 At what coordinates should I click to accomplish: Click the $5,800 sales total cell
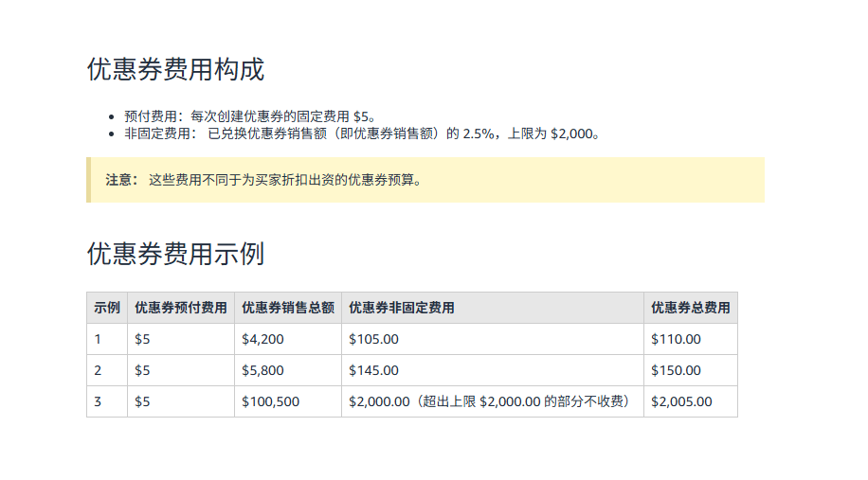pos(263,370)
